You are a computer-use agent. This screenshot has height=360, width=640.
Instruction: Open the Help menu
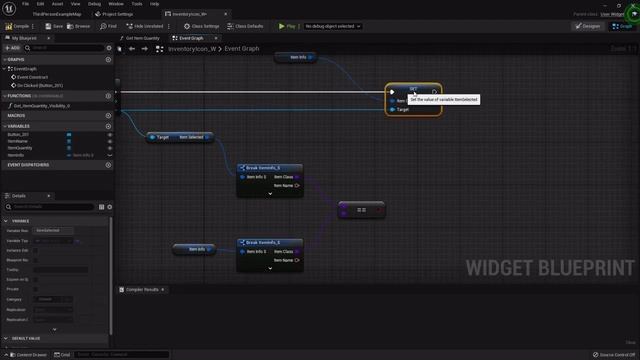tap(154, 4)
